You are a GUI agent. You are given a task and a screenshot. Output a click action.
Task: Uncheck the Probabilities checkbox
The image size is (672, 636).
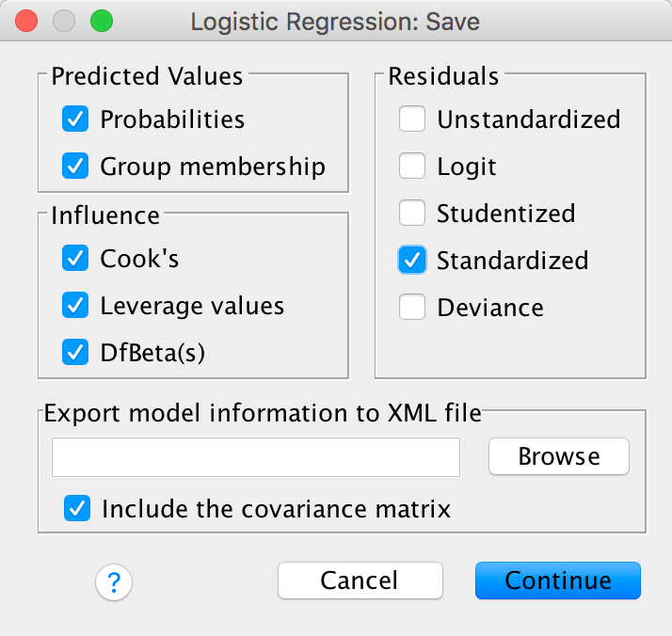pos(74,119)
